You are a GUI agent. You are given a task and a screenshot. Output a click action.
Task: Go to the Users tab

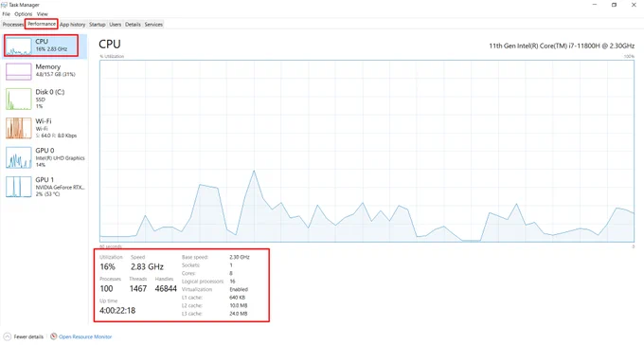pos(116,25)
